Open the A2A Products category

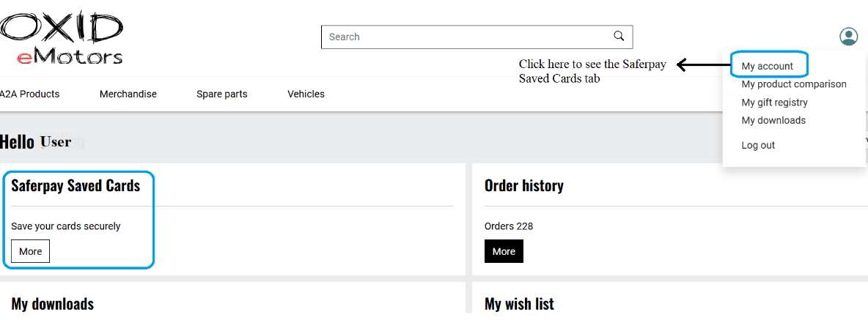click(29, 94)
